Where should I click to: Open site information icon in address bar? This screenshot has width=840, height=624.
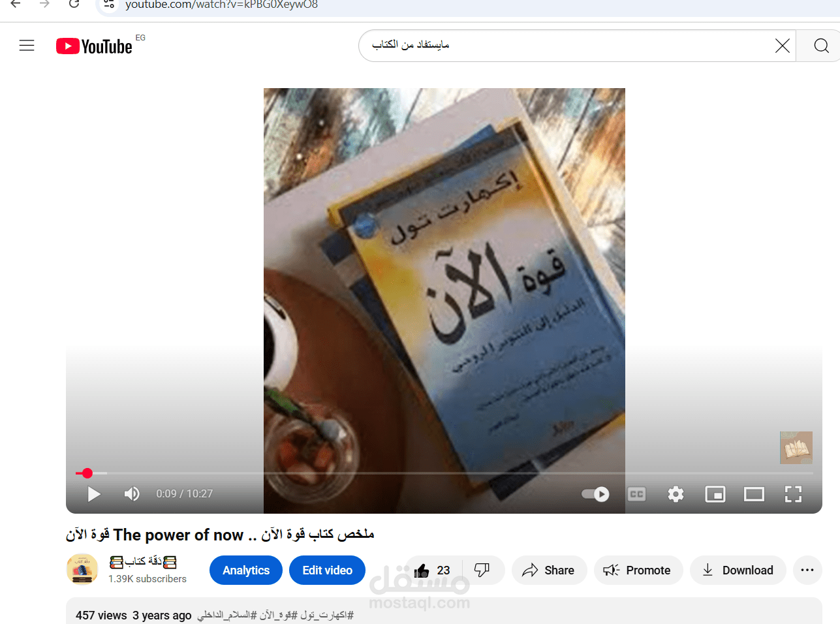click(109, 4)
